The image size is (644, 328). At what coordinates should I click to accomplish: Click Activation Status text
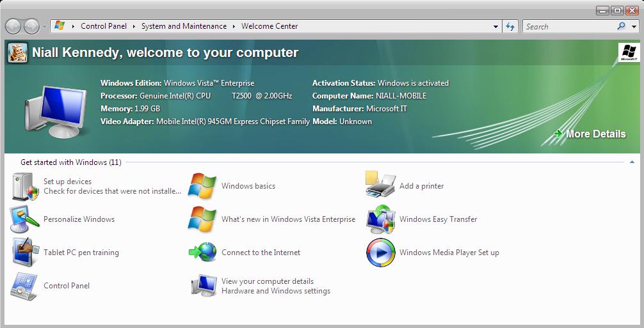tap(380, 83)
